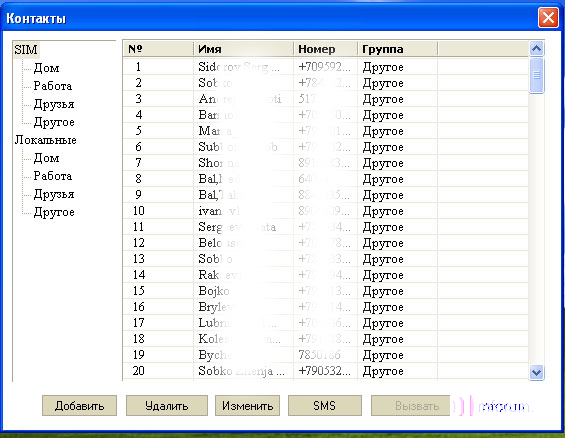Select Другое under SIM

54,122
